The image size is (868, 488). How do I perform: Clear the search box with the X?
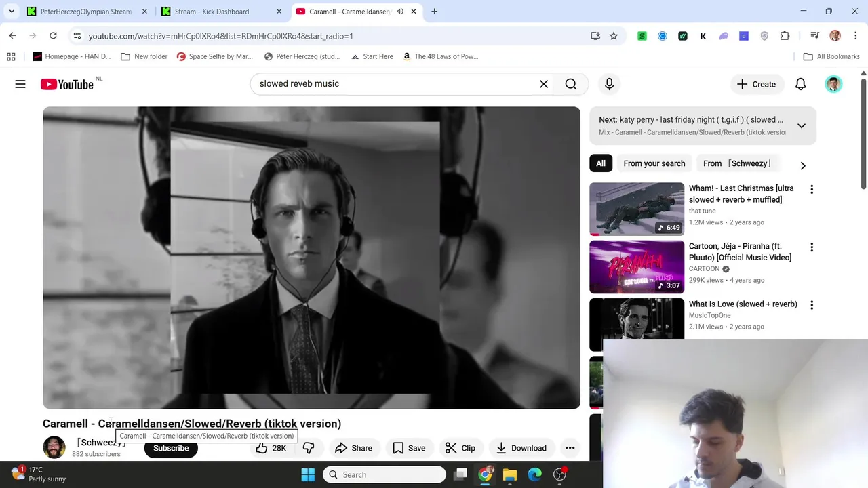coord(544,84)
